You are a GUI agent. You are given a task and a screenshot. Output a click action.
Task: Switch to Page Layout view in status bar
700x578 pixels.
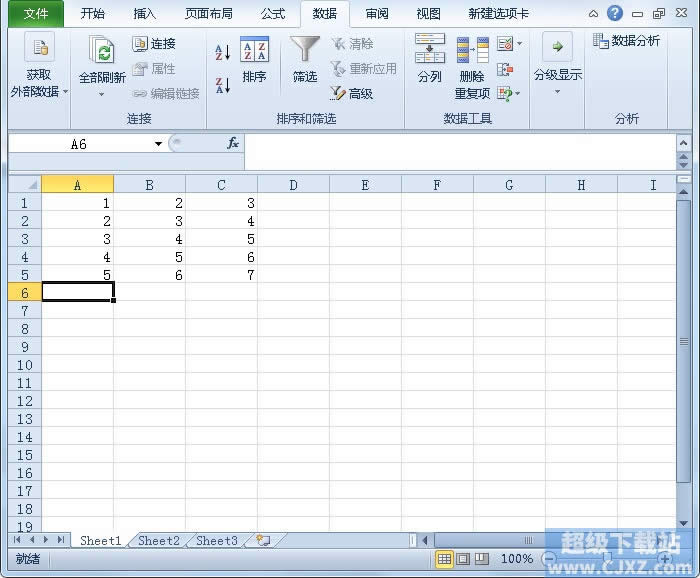tap(463, 559)
